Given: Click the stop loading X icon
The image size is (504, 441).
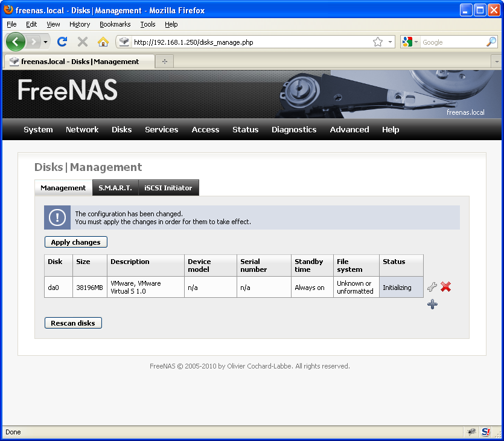Looking at the screenshot, I should [x=83, y=42].
